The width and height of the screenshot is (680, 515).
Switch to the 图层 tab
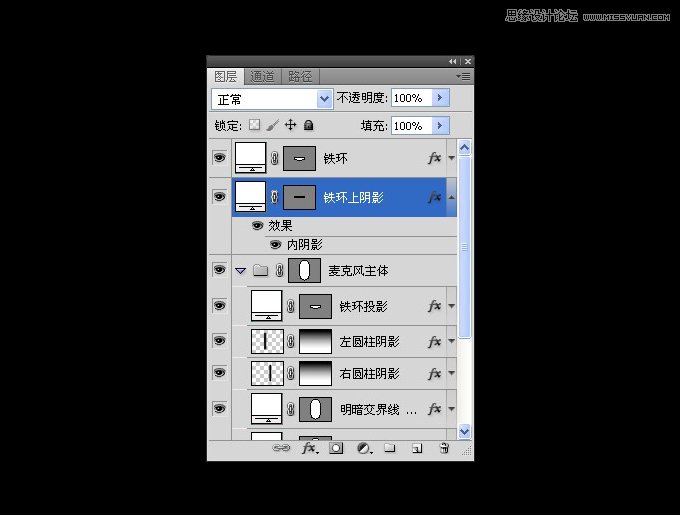pos(226,77)
